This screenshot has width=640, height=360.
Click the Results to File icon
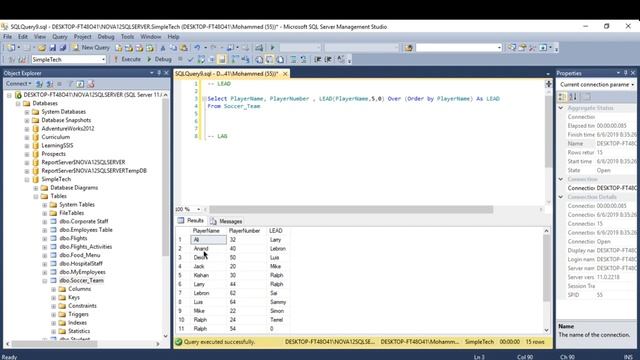(280, 60)
